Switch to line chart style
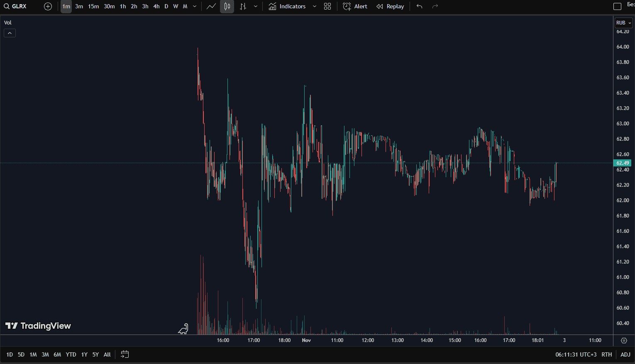635x364 pixels. point(211,6)
